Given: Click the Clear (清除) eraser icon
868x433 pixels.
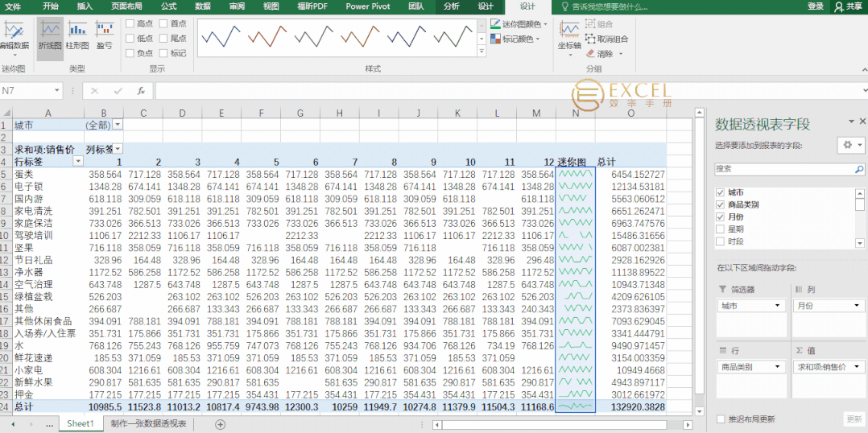Looking at the screenshot, I should pyautogui.click(x=590, y=54).
